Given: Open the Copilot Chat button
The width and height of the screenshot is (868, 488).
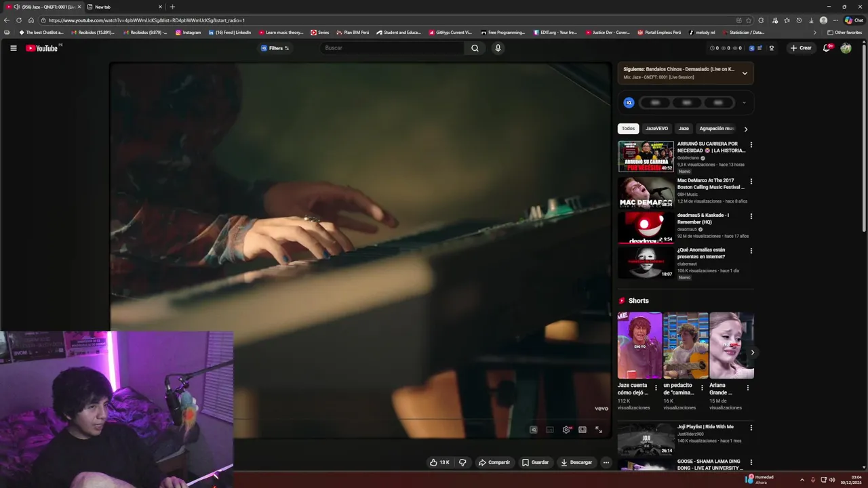Looking at the screenshot, I should coord(854,20).
